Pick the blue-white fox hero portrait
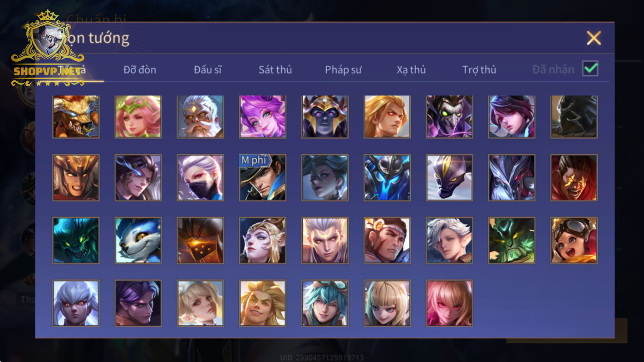 [138, 240]
